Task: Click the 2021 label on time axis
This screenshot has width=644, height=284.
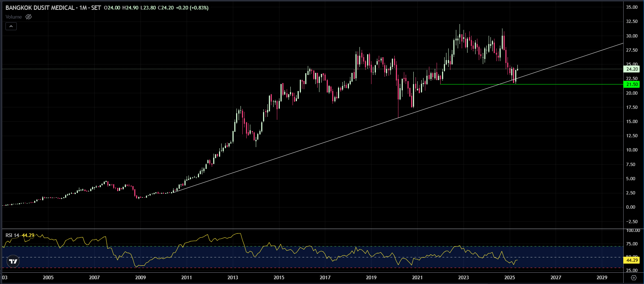Action: pos(417,277)
